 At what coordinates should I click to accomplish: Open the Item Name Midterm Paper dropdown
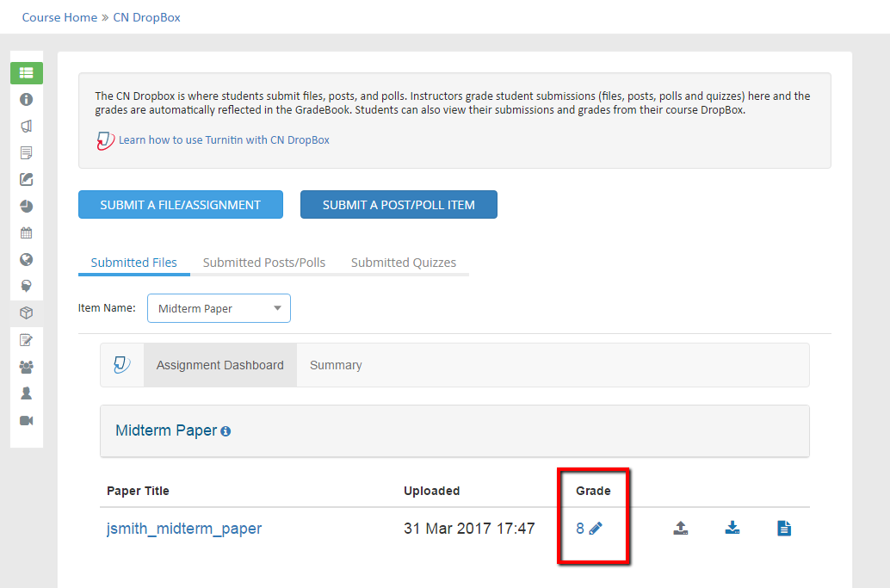click(x=219, y=308)
